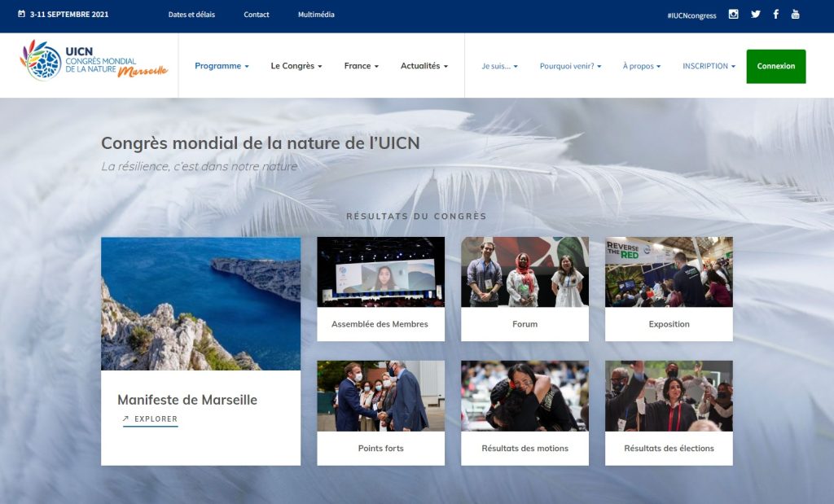Open the INSCRIPTION dropdown
Image resolution: width=834 pixels, height=504 pixels.
tap(708, 66)
